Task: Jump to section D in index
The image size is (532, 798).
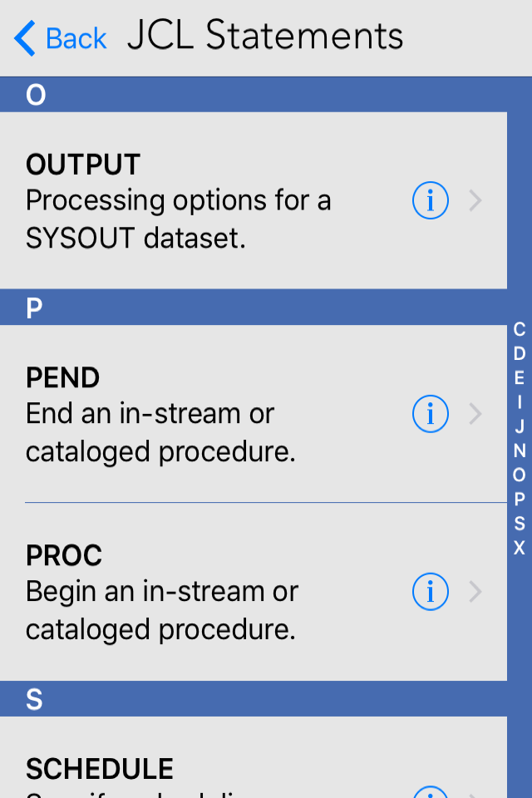Action: (x=520, y=353)
